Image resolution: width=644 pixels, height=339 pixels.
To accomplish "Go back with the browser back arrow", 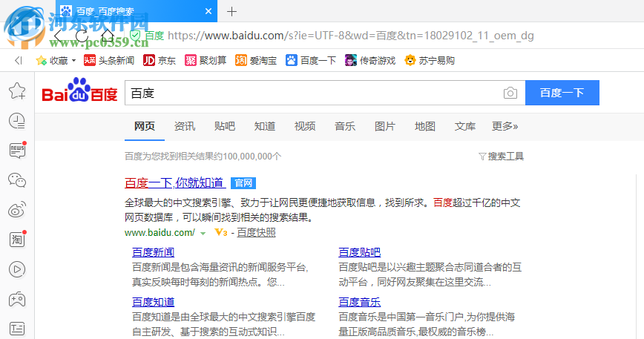I will click(59, 36).
